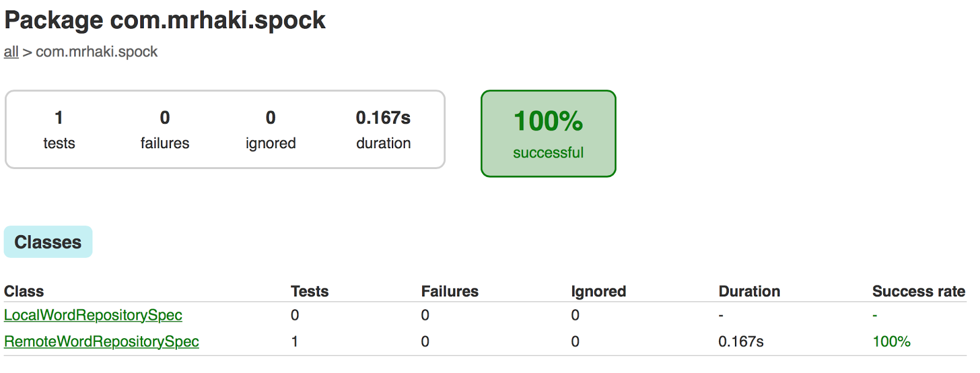This screenshot has width=980, height=373.
Task: Click LocalWordRepositorySpec's Tests count cell
Action: [295, 315]
